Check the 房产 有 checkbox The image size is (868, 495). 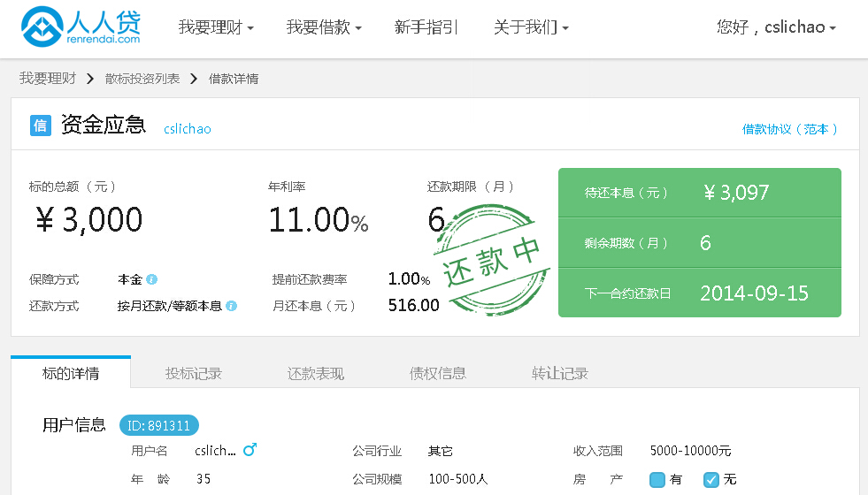point(657,479)
